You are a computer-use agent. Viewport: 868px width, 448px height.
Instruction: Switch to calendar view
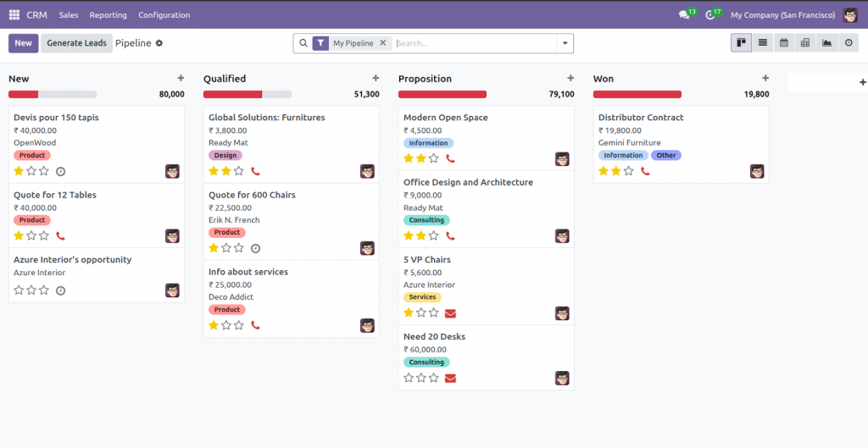(x=784, y=43)
